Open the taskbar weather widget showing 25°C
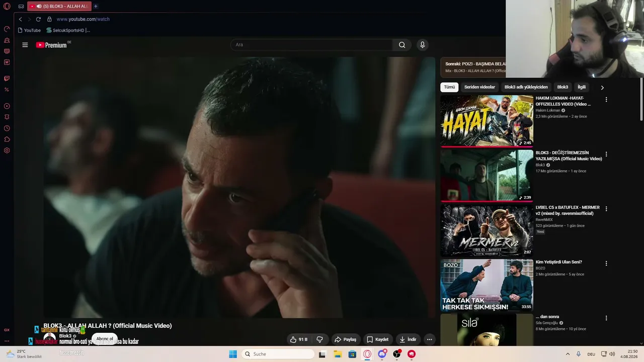Screen dimensions: 644x362 click(x=24, y=354)
